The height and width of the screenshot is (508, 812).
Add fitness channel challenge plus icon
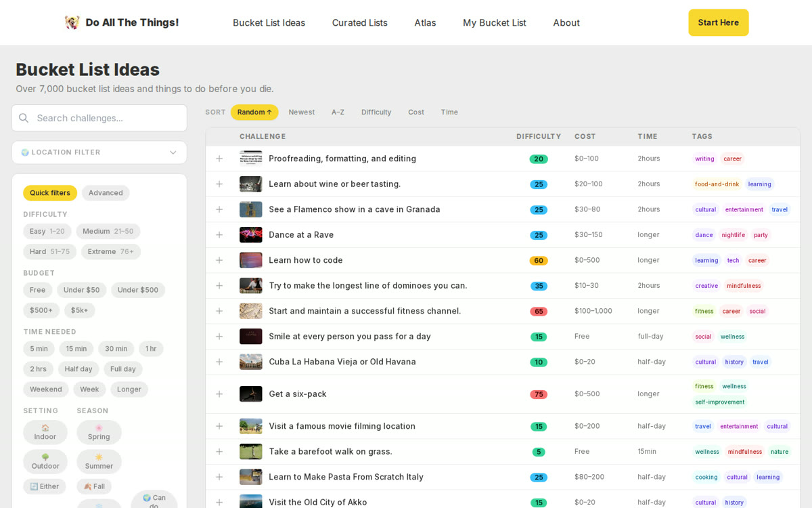pyautogui.click(x=219, y=311)
